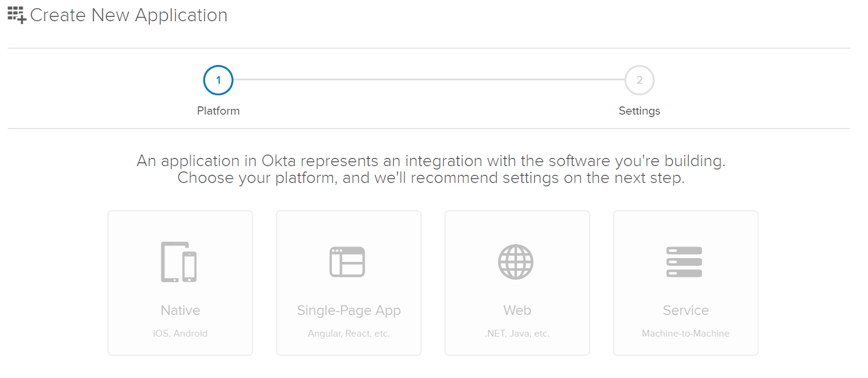
Task: Click the Single-Page App title text
Action: pos(349,310)
